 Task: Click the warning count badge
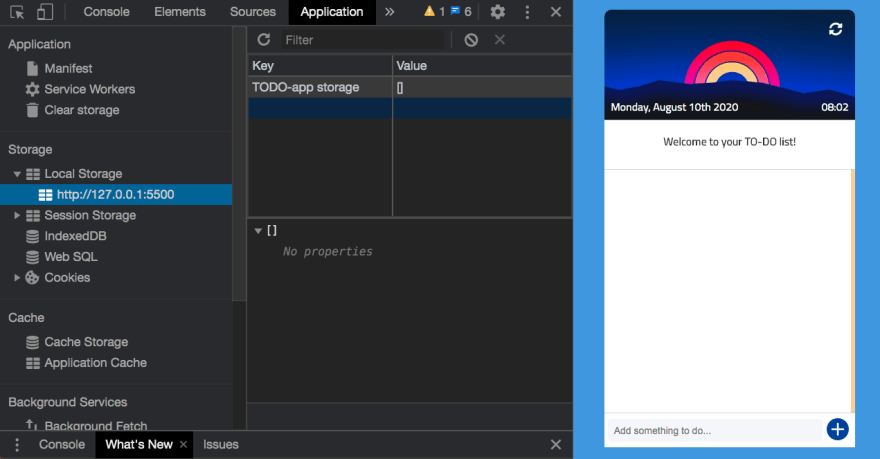coord(434,11)
